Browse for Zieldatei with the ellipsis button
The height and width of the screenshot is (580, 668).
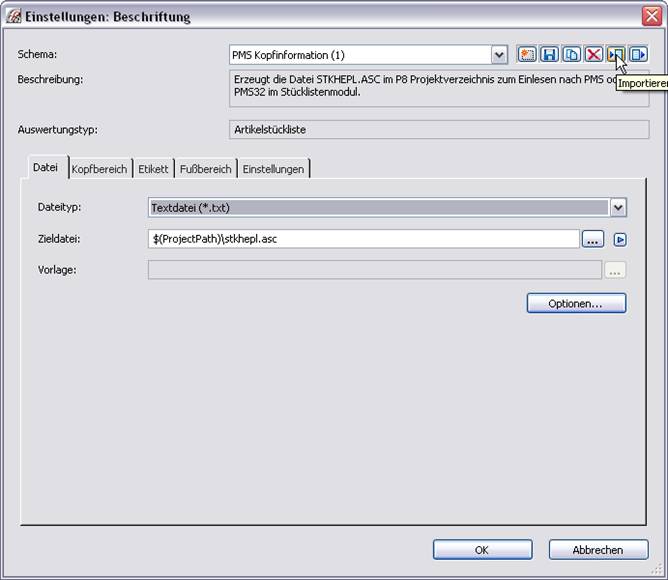coord(593,240)
